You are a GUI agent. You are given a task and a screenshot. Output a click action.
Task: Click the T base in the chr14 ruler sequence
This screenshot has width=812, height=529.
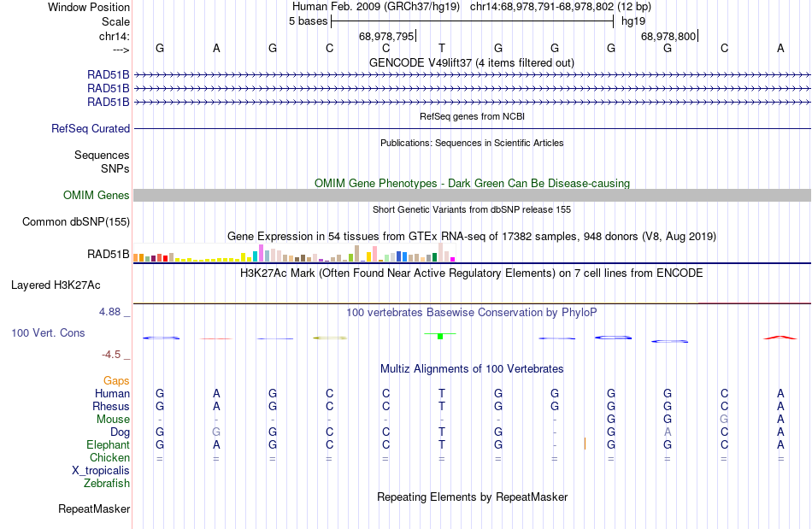click(442, 48)
